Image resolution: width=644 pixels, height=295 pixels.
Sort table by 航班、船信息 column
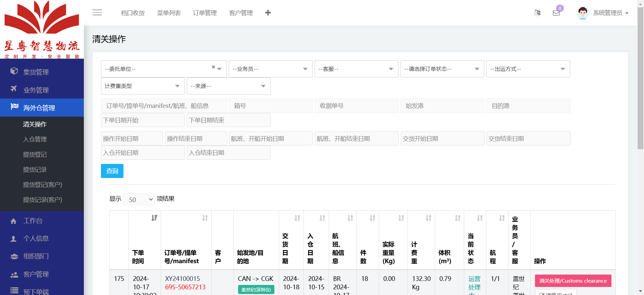pos(350,218)
